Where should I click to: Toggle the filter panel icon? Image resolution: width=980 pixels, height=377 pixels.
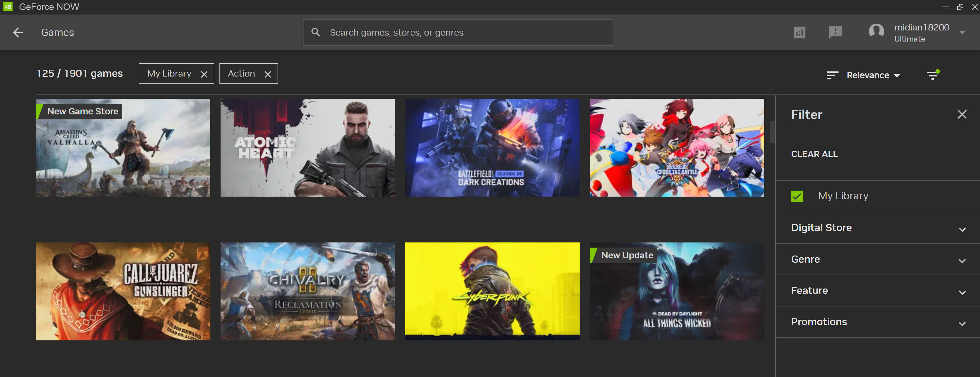click(932, 75)
